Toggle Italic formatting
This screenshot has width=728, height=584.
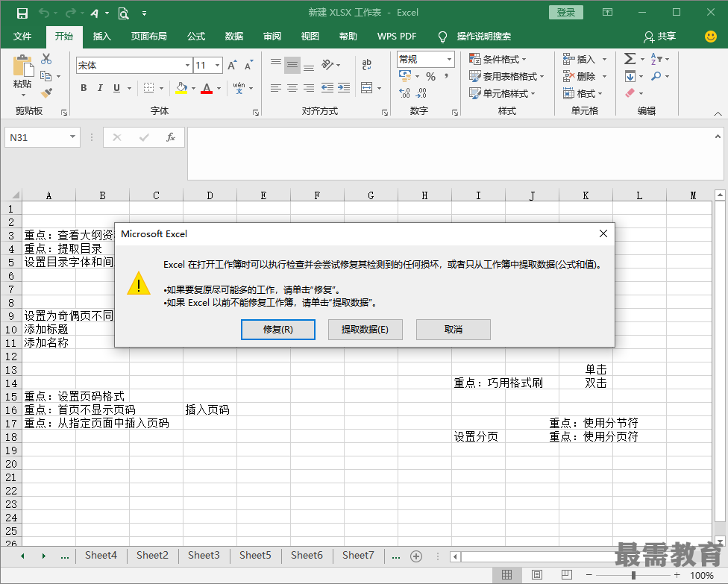tap(100, 88)
